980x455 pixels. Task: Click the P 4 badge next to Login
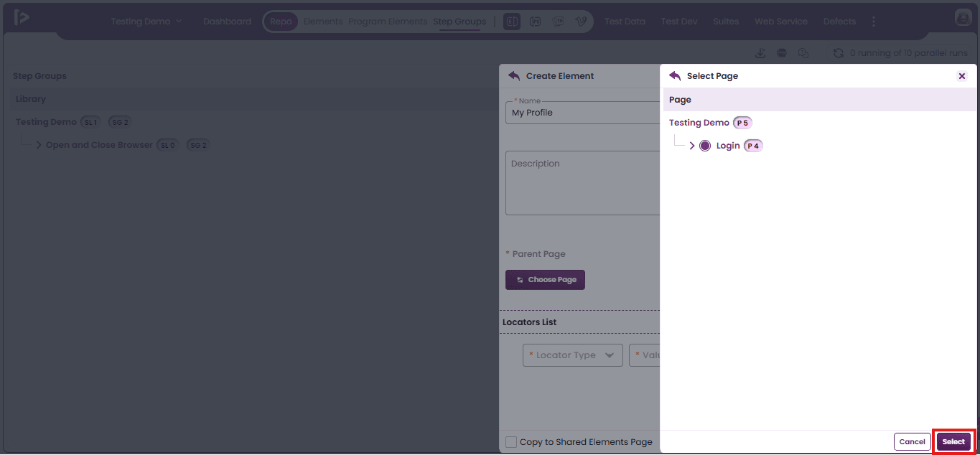click(x=753, y=146)
